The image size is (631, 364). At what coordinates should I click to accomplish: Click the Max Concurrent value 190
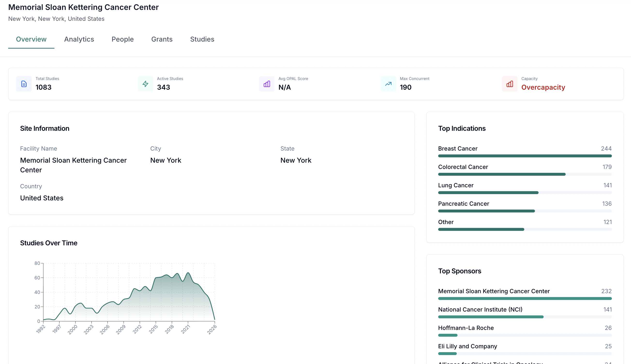click(406, 87)
